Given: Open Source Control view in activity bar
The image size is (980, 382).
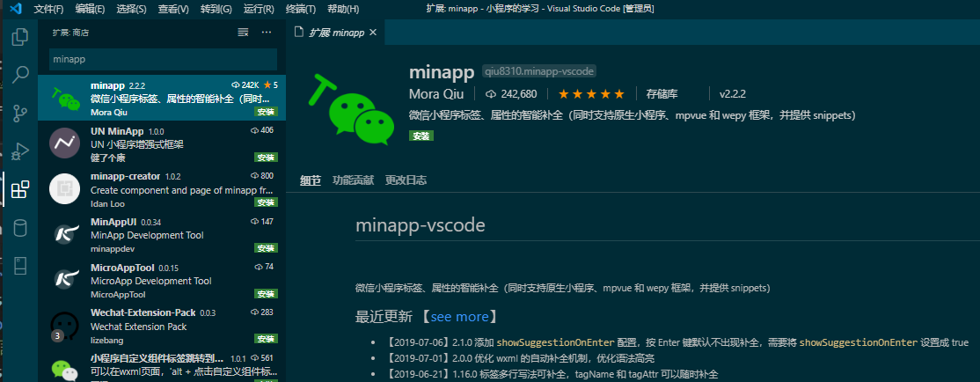Looking at the screenshot, I should [20, 114].
